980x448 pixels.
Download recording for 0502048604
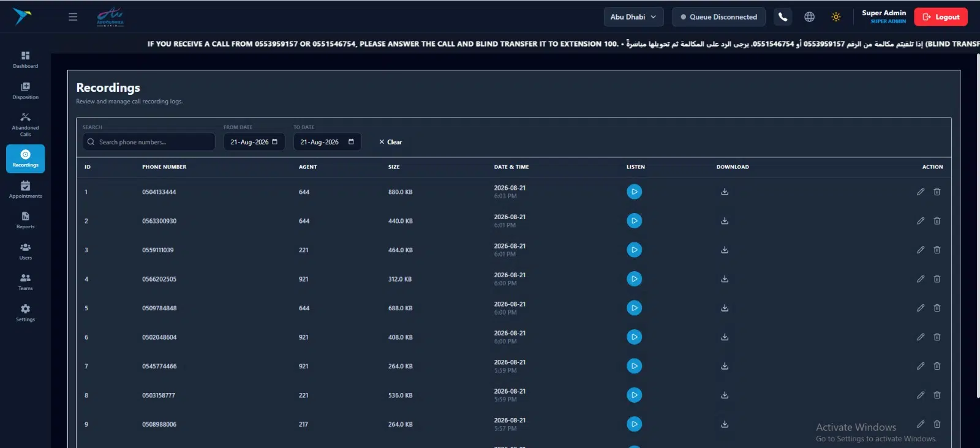(x=725, y=337)
